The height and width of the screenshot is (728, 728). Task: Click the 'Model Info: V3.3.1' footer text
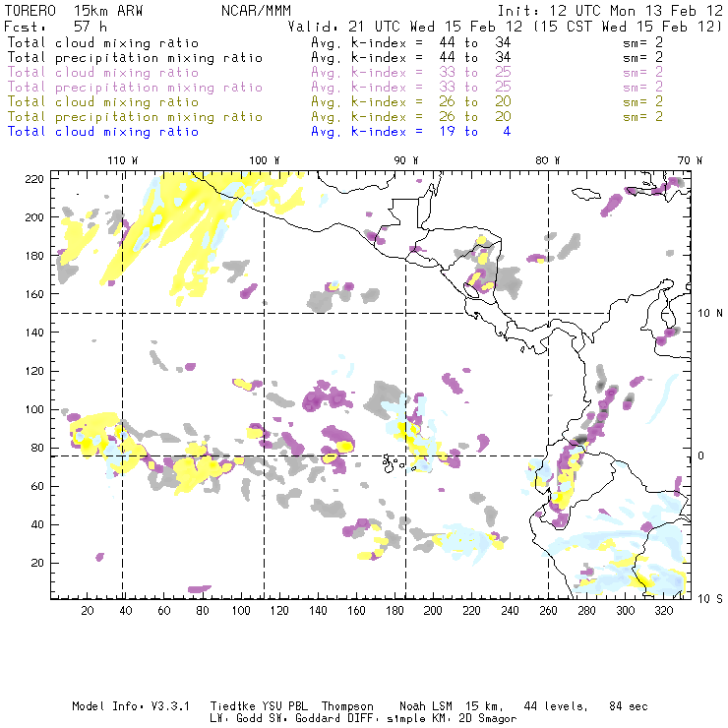(x=131, y=706)
